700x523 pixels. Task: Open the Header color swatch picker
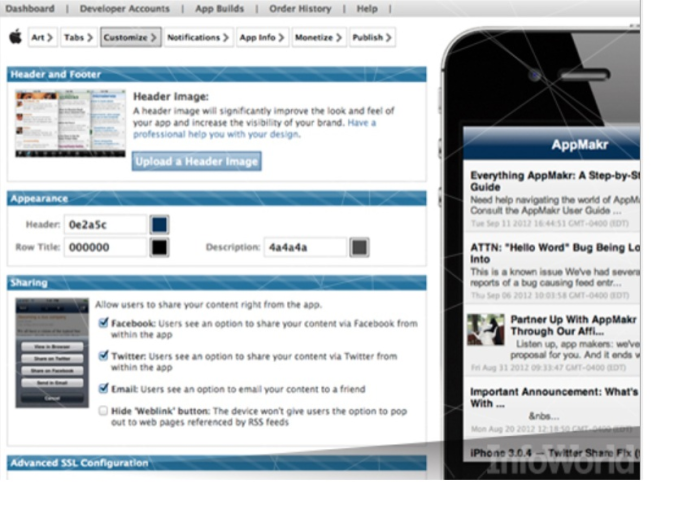click(x=159, y=224)
